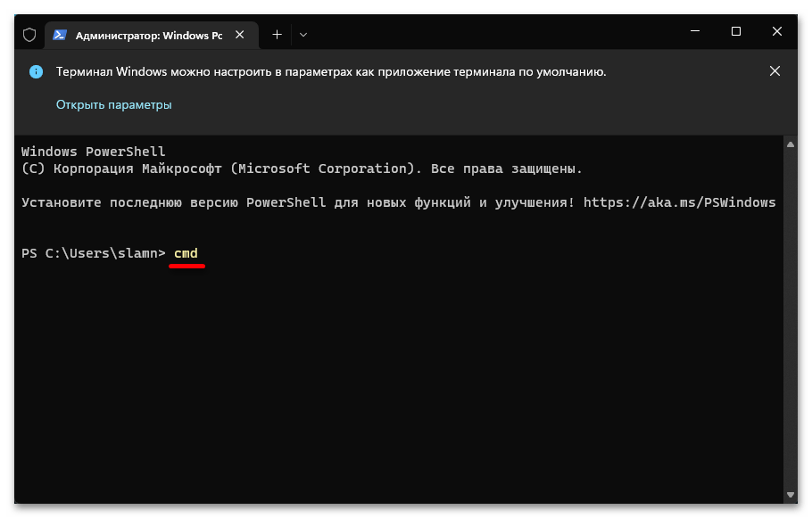The height and width of the screenshot is (518, 812).
Task: Open the Открыть параметры link
Action: pyautogui.click(x=114, y=104)
